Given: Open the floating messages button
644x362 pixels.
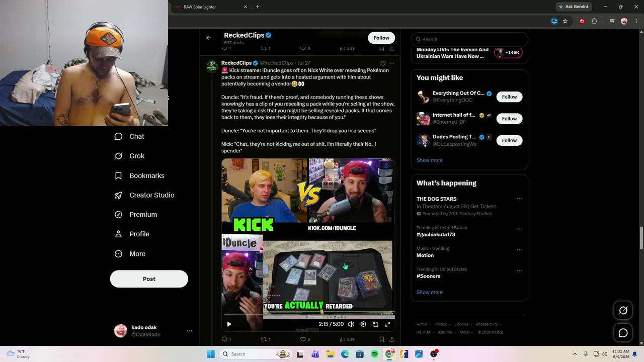Looking at the screenshot, I should tap(623, 333).
